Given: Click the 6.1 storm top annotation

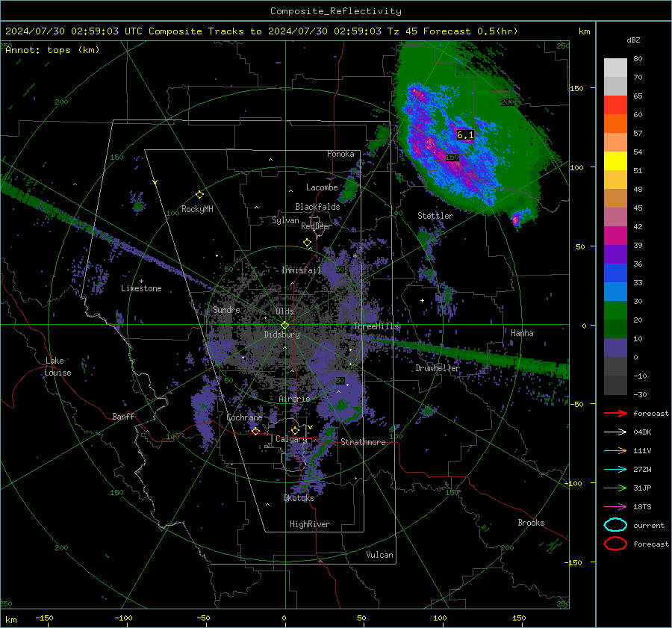Looking at the screenshot, I should pyautogui.click(x=465, y=135).
